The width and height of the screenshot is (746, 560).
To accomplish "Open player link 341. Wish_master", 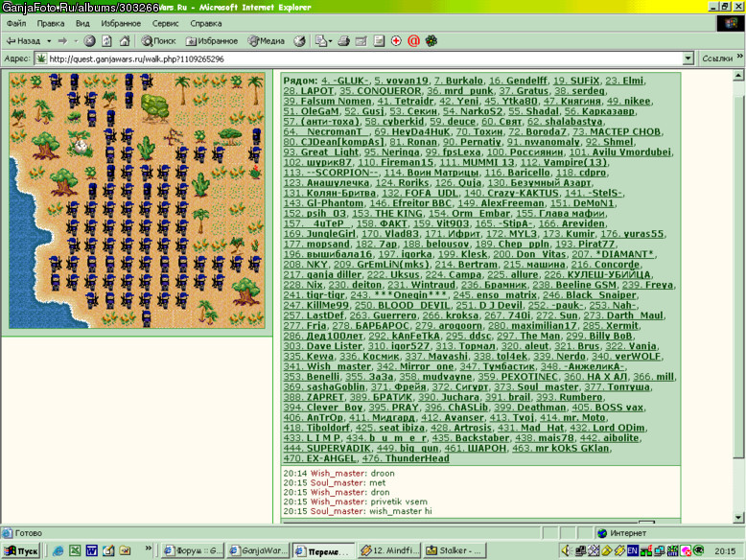I will pyautogui.click(x=327, y=366).
